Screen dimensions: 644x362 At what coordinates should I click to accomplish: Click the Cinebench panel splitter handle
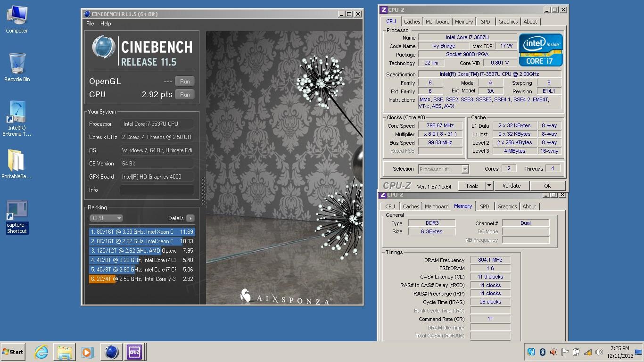(203, 191)
